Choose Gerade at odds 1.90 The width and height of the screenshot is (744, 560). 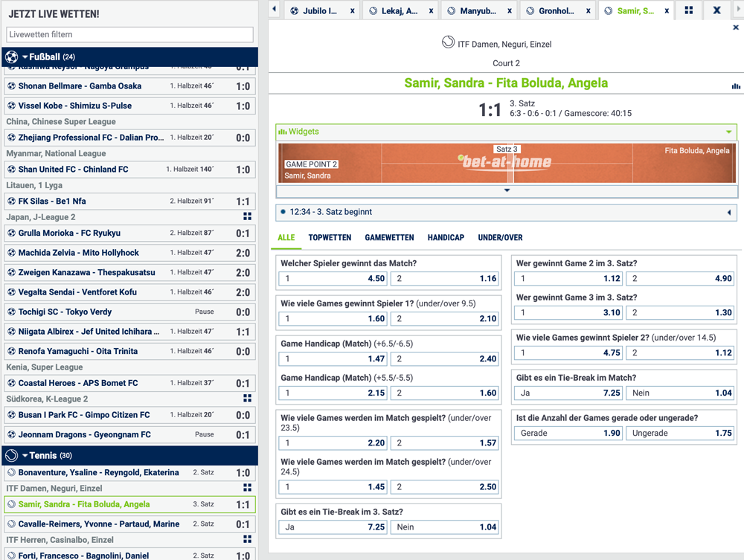coord(568,433)
